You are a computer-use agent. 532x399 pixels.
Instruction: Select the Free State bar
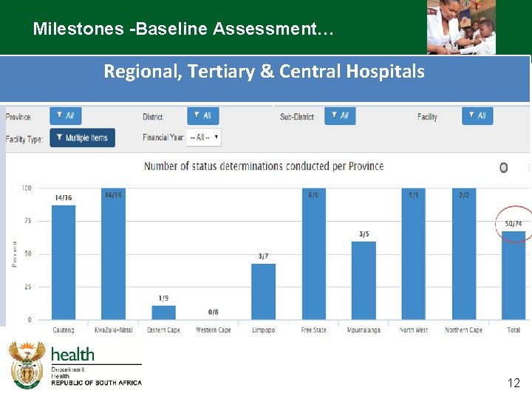coord(314,253)
